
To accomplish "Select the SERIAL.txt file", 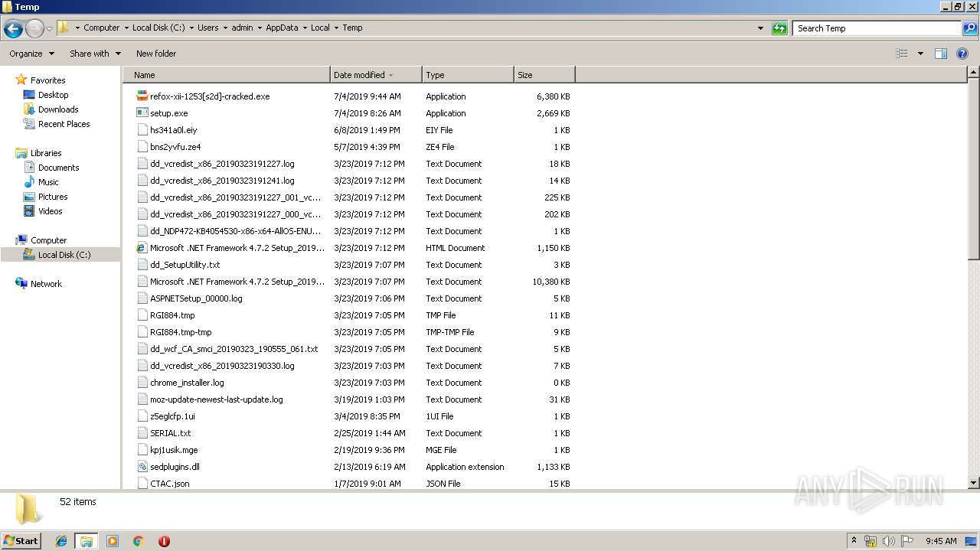I will point(170,433).
